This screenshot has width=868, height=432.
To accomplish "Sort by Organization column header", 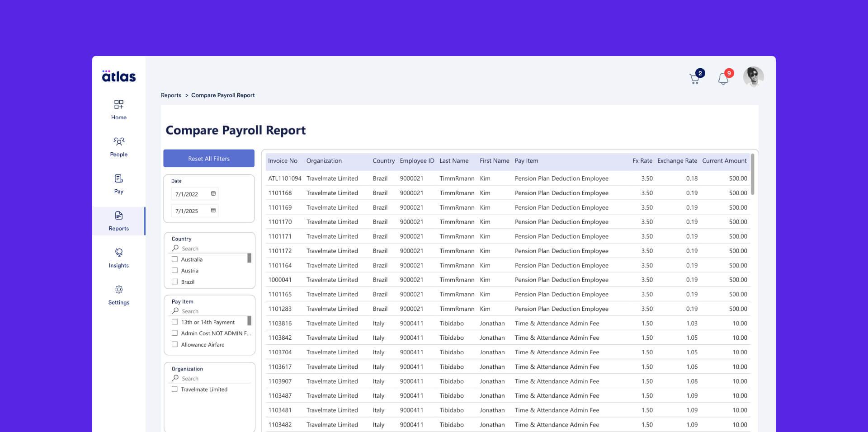I will point(324,161).
